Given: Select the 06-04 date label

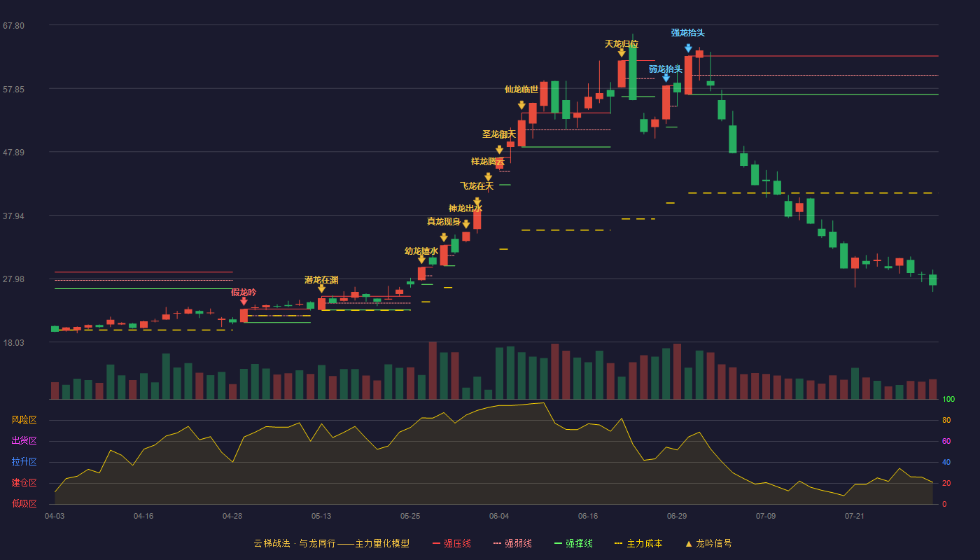Looking at the screenshot, I should pos(499,516).
